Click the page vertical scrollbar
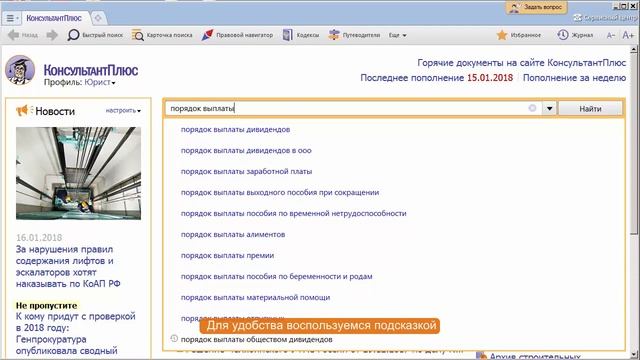The height and width of the screenshot is (360, 640). tap(633, 143)
